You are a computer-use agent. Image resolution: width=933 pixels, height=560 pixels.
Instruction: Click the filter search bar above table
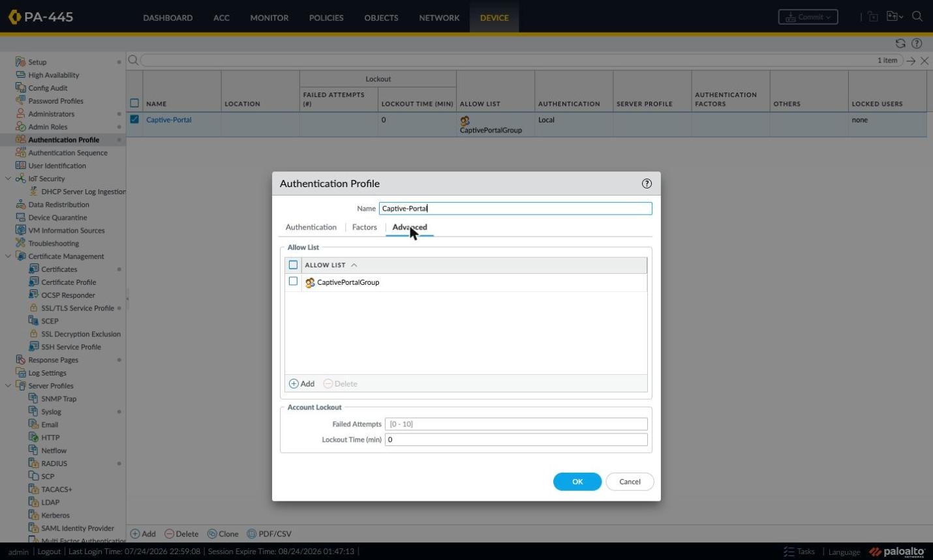point(522,61)
